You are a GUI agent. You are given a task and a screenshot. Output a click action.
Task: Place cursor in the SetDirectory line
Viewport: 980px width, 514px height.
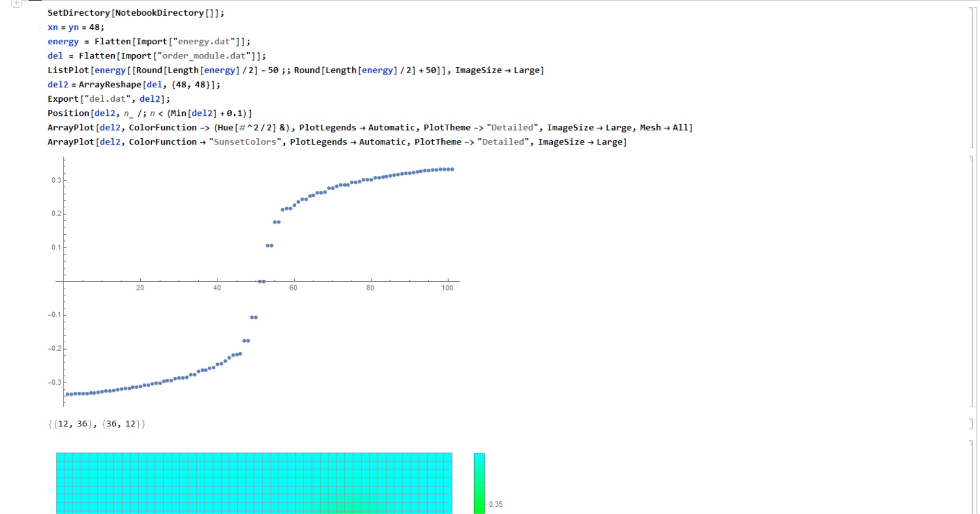point(136,13)
